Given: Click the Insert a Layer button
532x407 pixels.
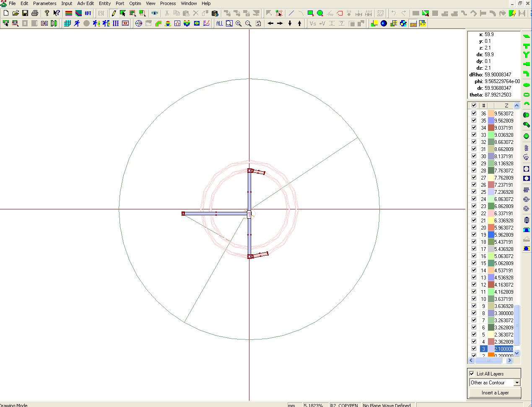Looking at the screenshot, I should pyautogui.click(x=495, y=393).
